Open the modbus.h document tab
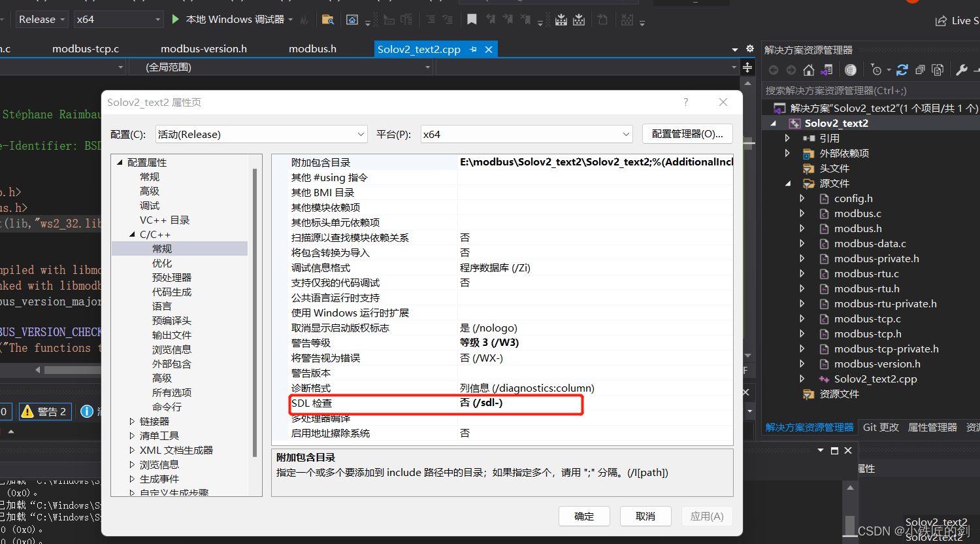 click(312, 48)
